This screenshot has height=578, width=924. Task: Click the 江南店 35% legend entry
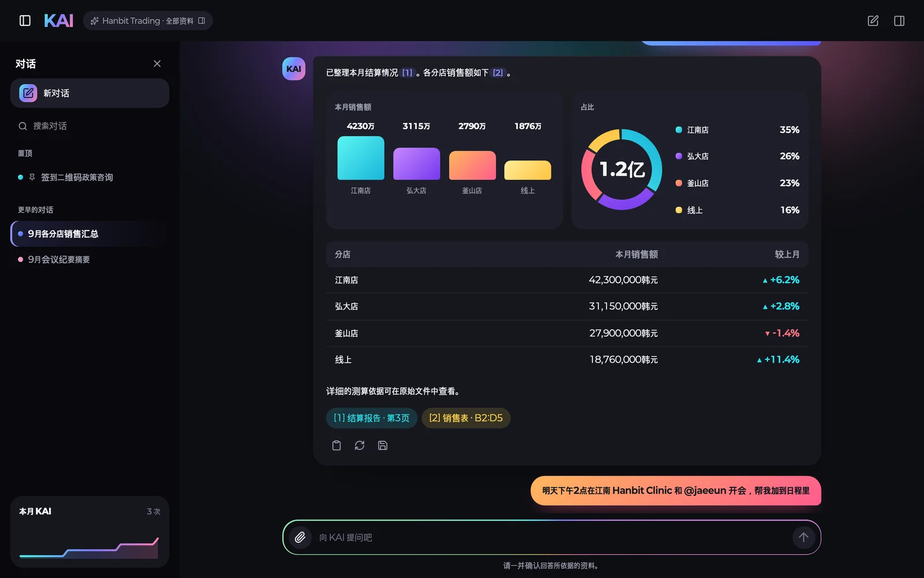737,130
